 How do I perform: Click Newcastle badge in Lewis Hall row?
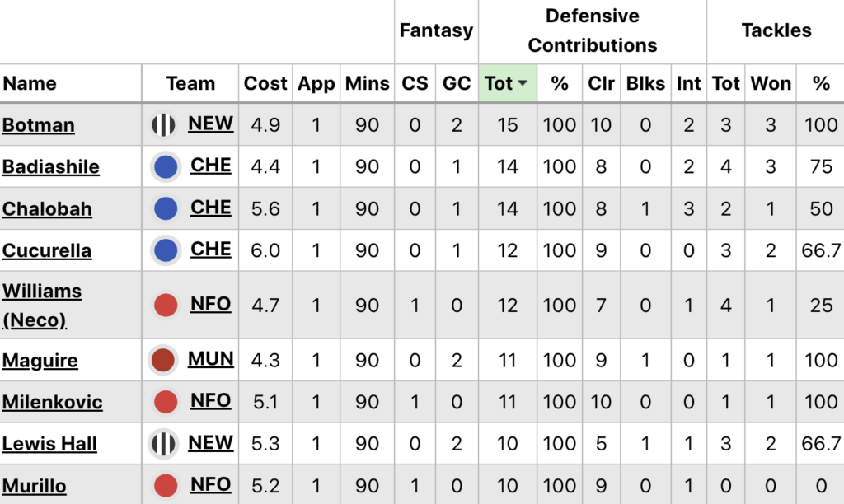click(164, 444)
